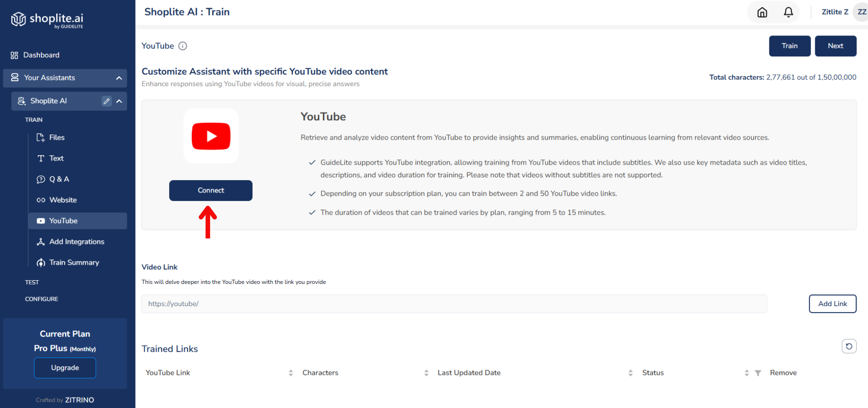
Task: Click the Current Plan Pro Plus text
Action: pos(65,341)
